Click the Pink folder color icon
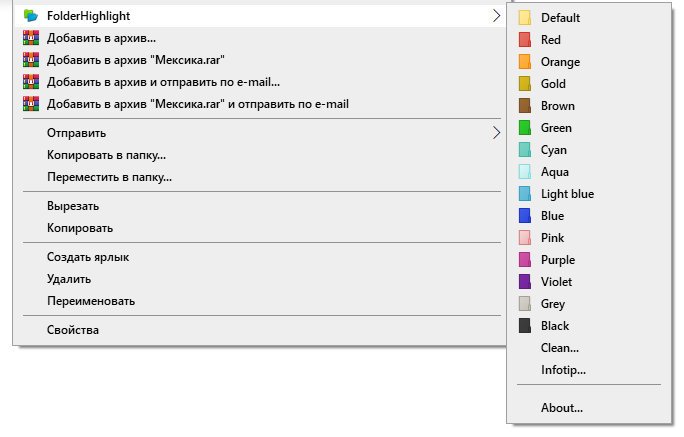 click(525, 238)
